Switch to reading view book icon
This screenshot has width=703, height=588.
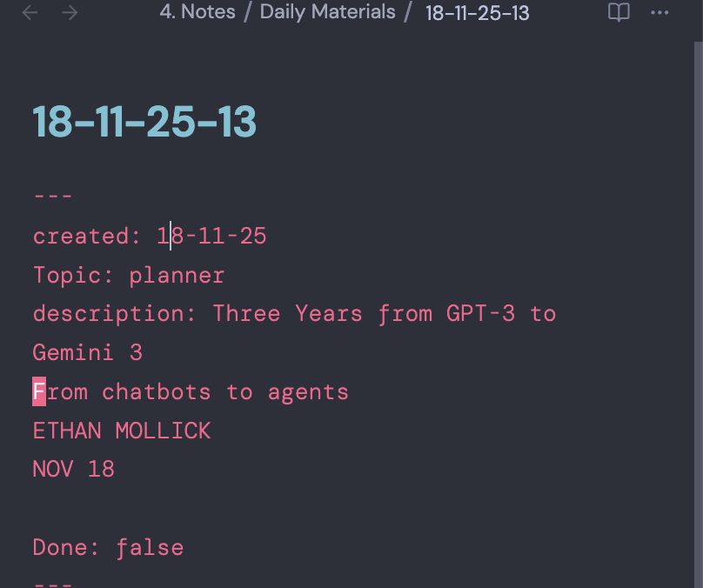[x=619, y=13]
